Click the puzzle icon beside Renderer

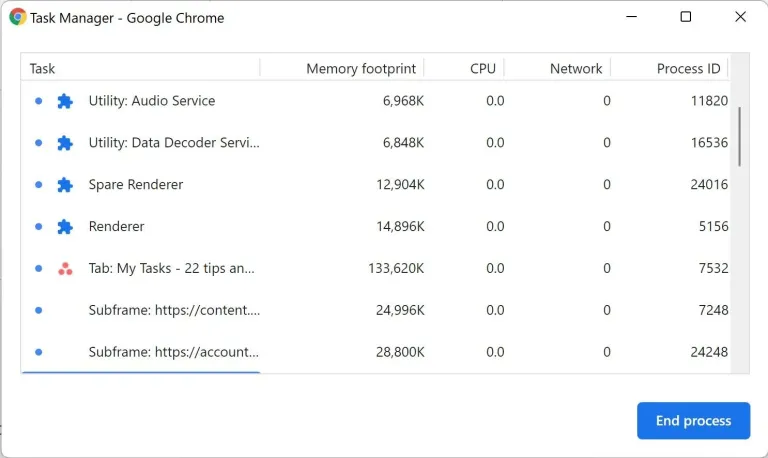[x=65, y=227]
